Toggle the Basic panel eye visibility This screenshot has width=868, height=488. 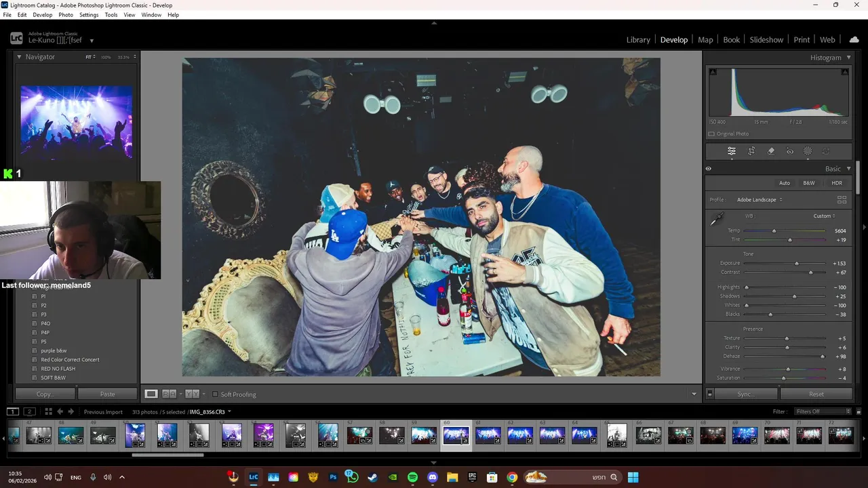click(709, 169)
